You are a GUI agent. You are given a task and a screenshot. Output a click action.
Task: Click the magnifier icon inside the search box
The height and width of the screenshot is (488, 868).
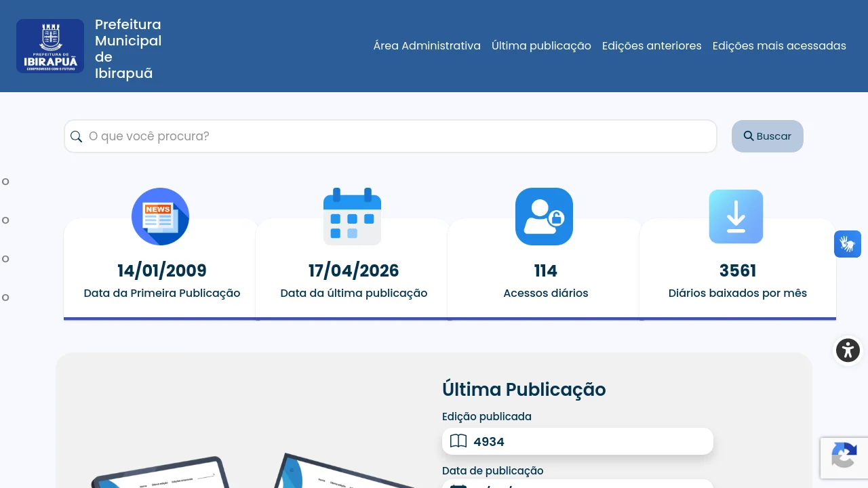tap(77, 137)
